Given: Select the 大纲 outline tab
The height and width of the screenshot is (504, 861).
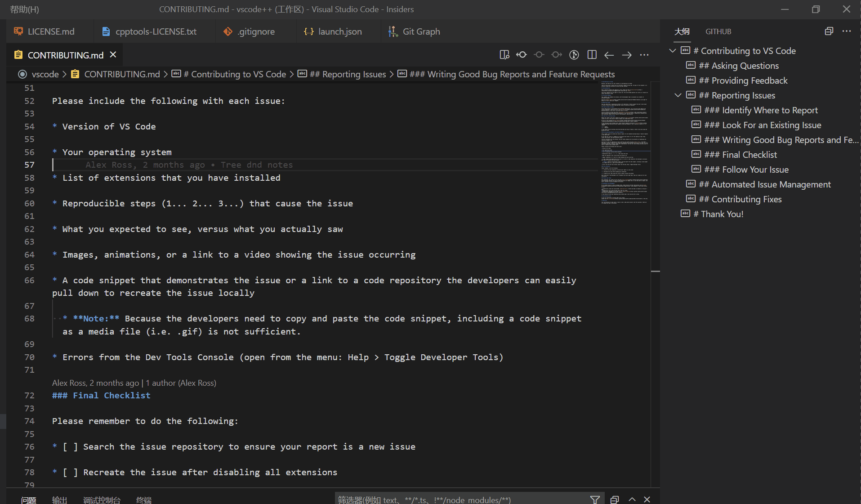Looking at the screenshot, I should pos(682,31).
